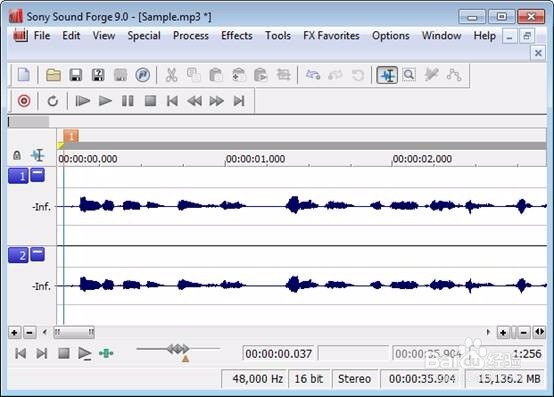Image resolution: width=554 pixels, height=397 pixels.
Task: Click the level zoom out minus button at bottom left
Action: pos(30,333)
